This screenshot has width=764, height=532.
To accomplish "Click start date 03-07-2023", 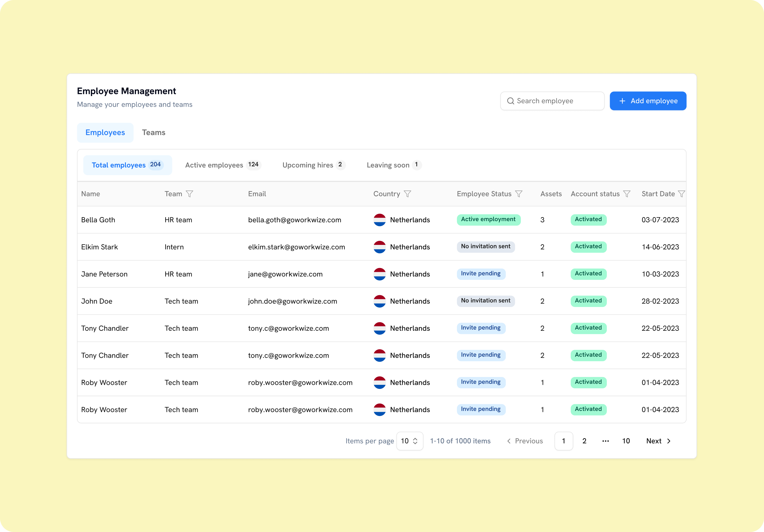I will [660, 220].
